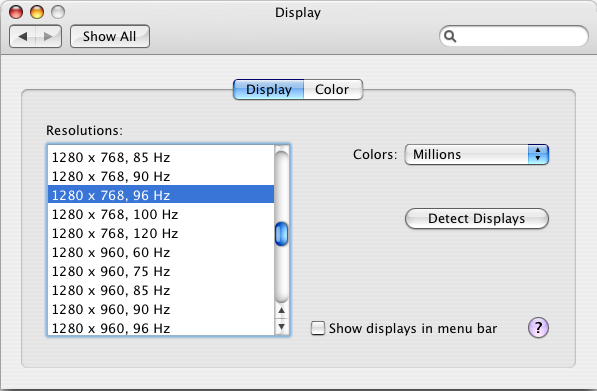The image size is (597, 391).
Task: Click the scrollbar down arrow
Action: [281, 326]
